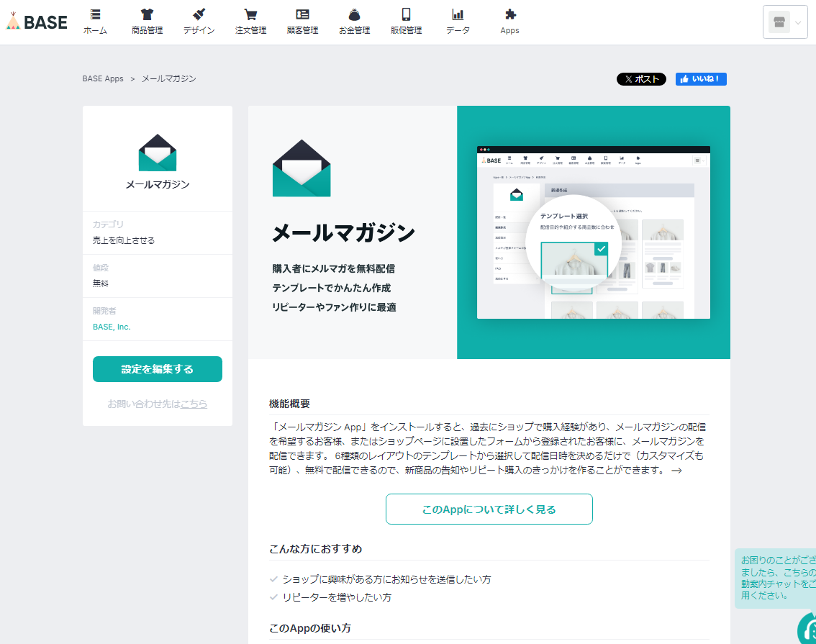This screenshot has height=644, width=816.
Task: Click the Facebook いいね！ button
Action: (701, 79)
